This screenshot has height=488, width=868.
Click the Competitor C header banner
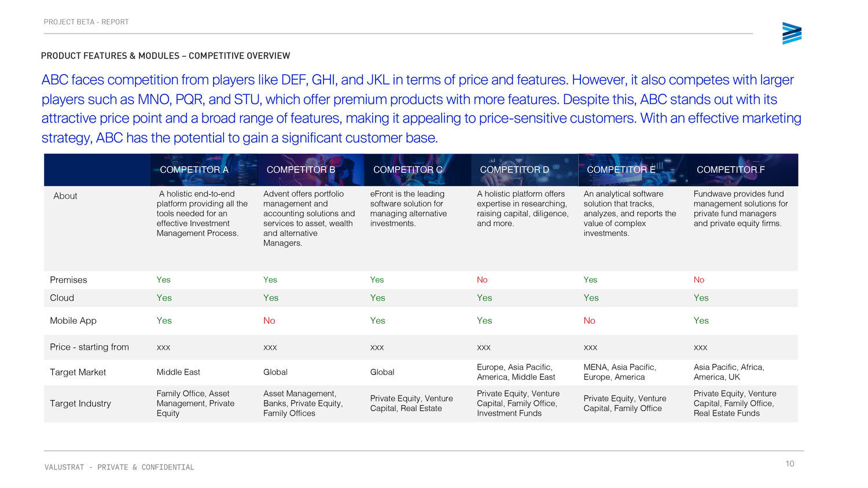[408, 170]
